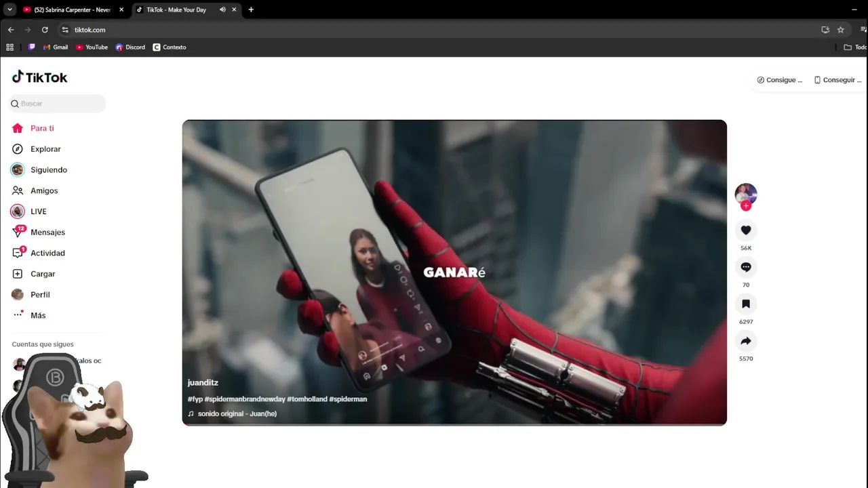
Task: Select TikTok - Make Your Day tab
Action: click(x=176, y=9)
